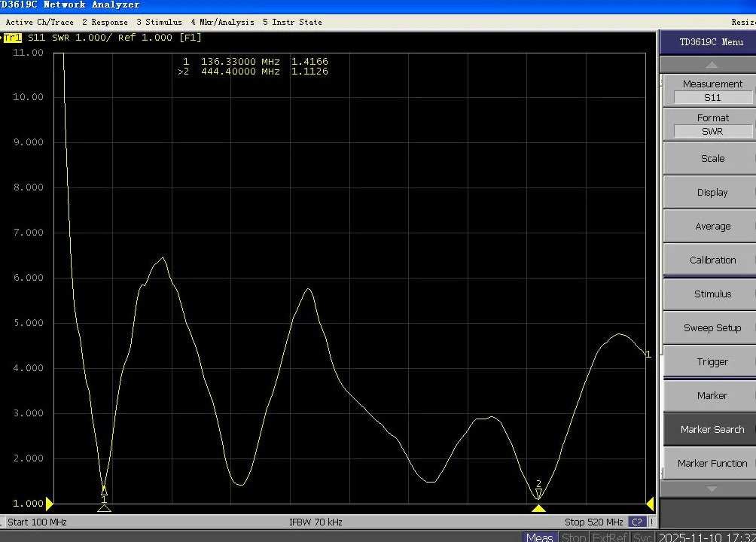756x542 pixels.
Task: Open the Average softkey menu
Action: click(x=710, y=226)
